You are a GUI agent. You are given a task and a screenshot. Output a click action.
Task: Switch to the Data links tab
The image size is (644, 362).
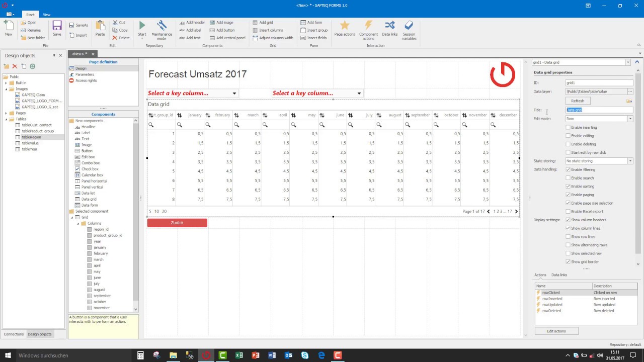tap(559, 275)
